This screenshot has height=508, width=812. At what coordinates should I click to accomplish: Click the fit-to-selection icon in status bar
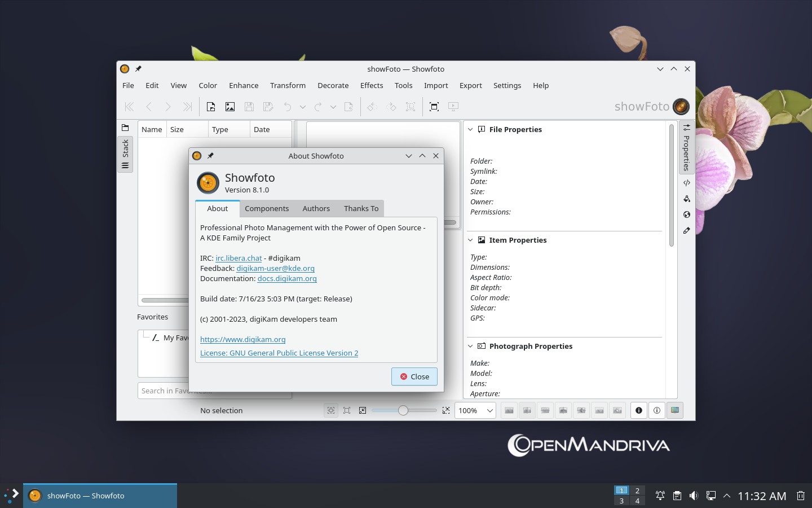click(347, 410)
